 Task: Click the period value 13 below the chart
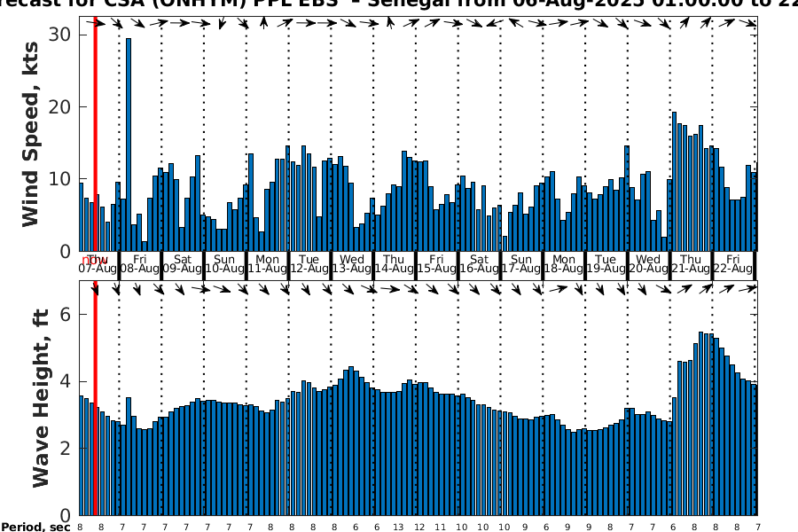click(398, 528)
